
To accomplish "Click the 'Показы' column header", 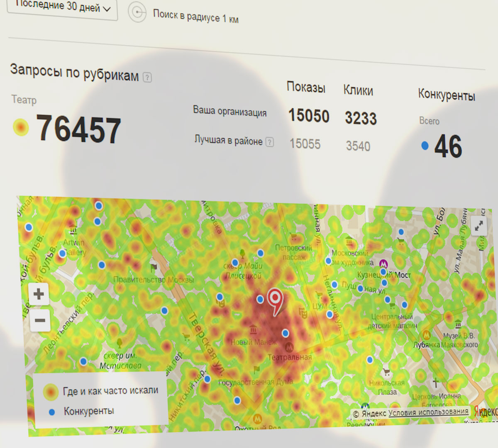I will pyautogui.click(x=306, y=88).
